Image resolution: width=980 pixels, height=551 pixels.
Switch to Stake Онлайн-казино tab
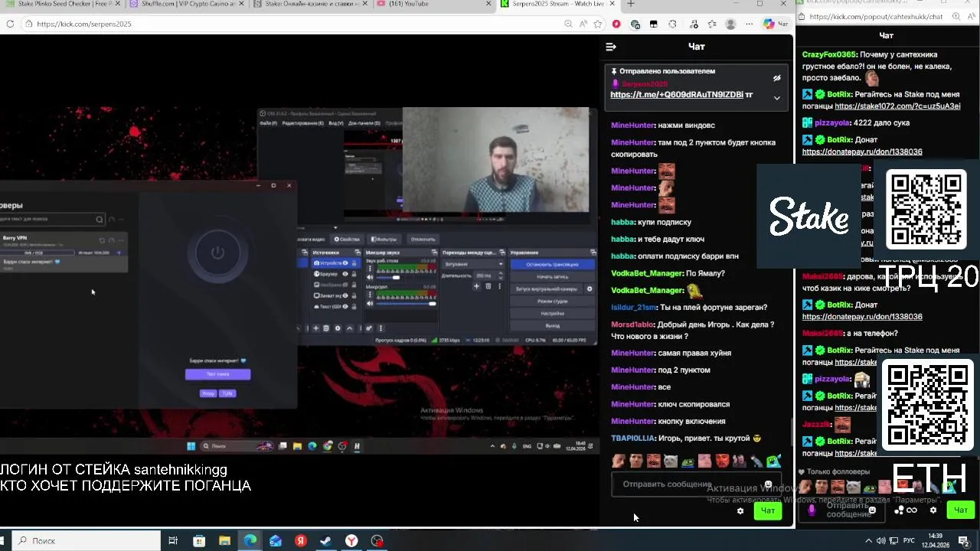point(310,4)
